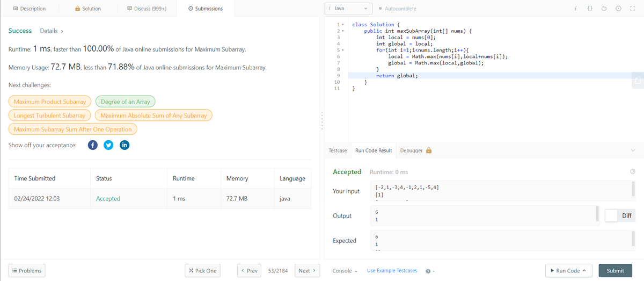The width and height of the screenshot is (644, 281).
Task: Click the Problems list button
Action: (x=26, y=271)
